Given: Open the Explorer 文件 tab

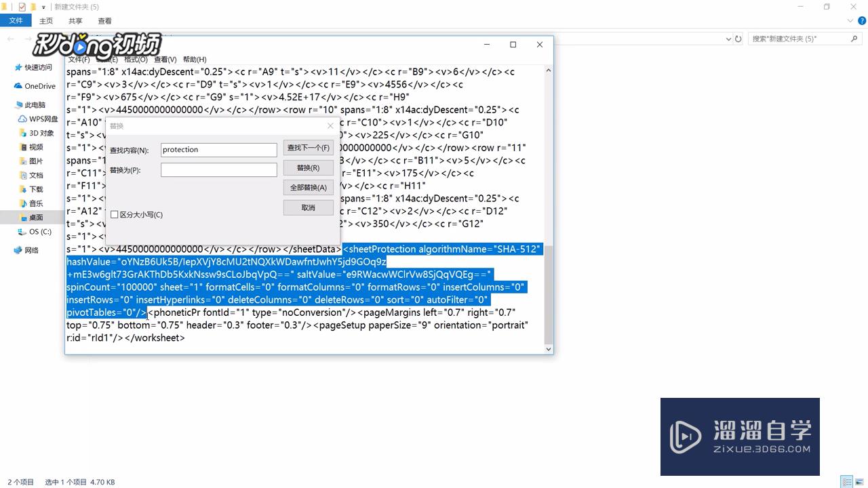Looking at the screenshot, I should point(16,21).
